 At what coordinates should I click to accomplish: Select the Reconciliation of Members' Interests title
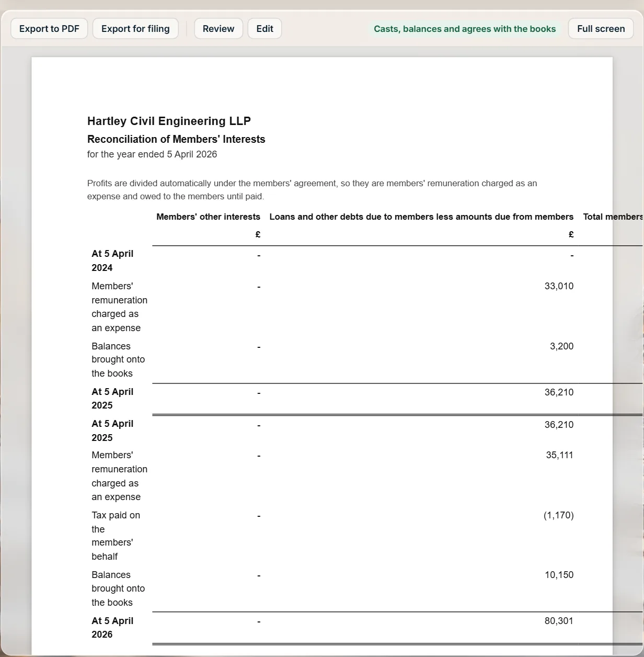click(176, 139)
